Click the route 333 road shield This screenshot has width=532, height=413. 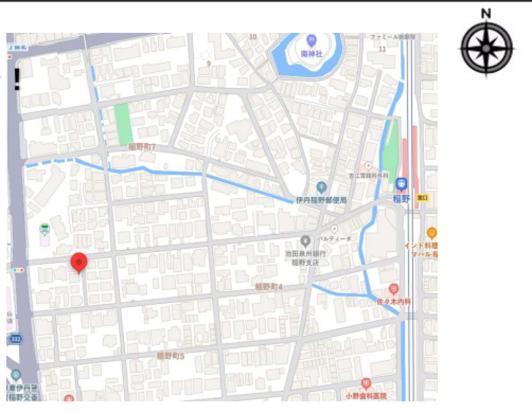[x=14, y=339]
